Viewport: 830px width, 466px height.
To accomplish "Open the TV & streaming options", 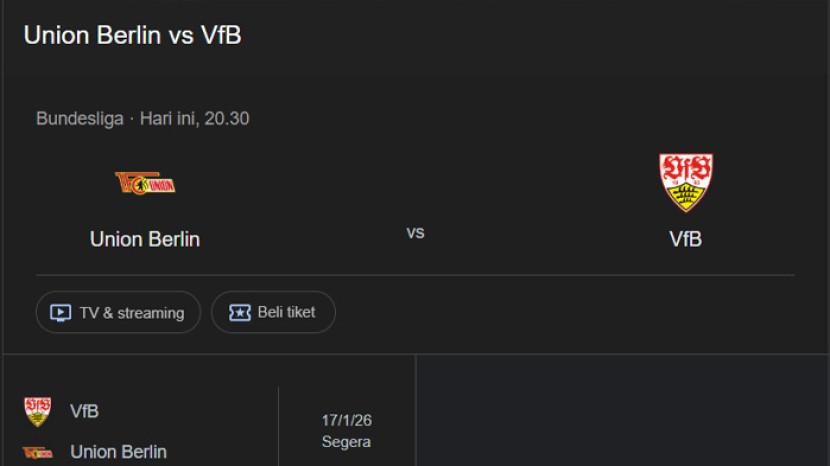I will coord(118,313).
